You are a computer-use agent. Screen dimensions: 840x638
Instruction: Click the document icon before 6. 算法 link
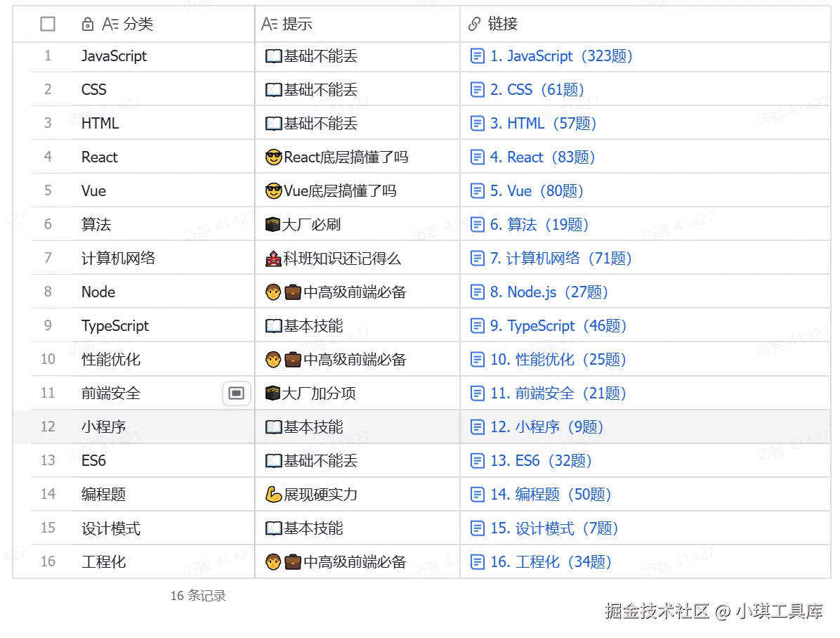pos(477,225)
